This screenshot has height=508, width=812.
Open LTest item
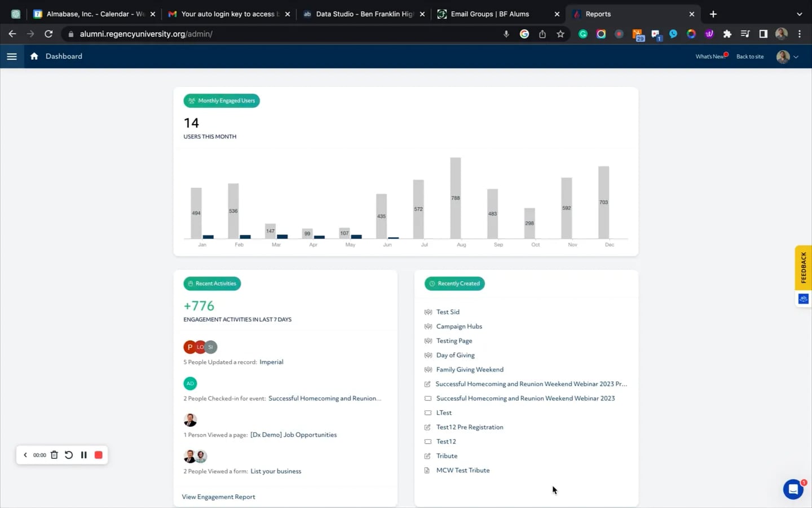[x=444, y=413]
